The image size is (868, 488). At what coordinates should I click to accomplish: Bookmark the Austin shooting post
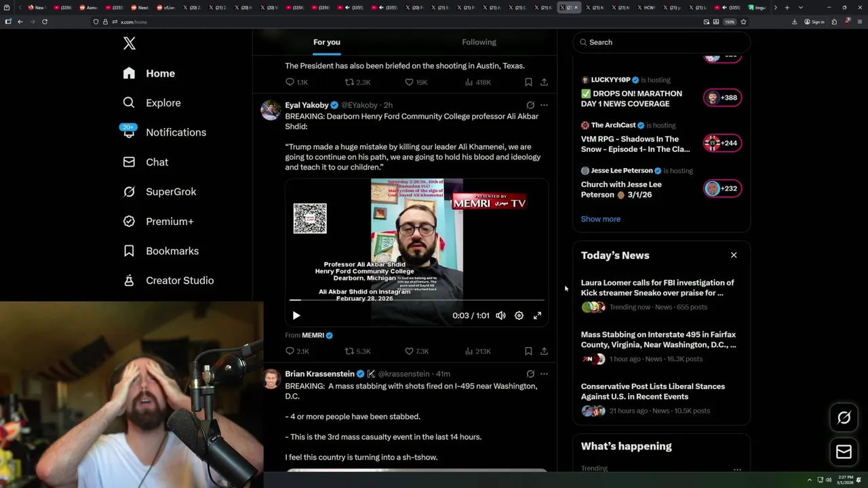[x=528, y=82]
